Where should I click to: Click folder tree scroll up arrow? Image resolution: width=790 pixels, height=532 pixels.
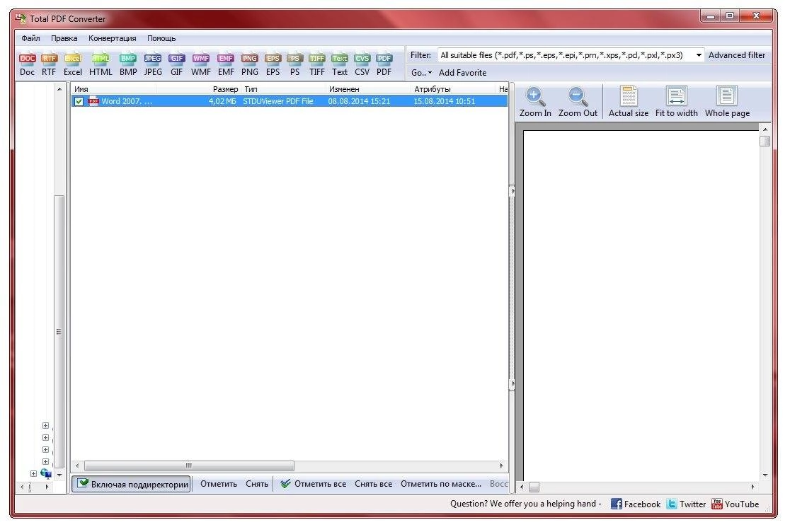pyautogui.click(x=59, y=89)
